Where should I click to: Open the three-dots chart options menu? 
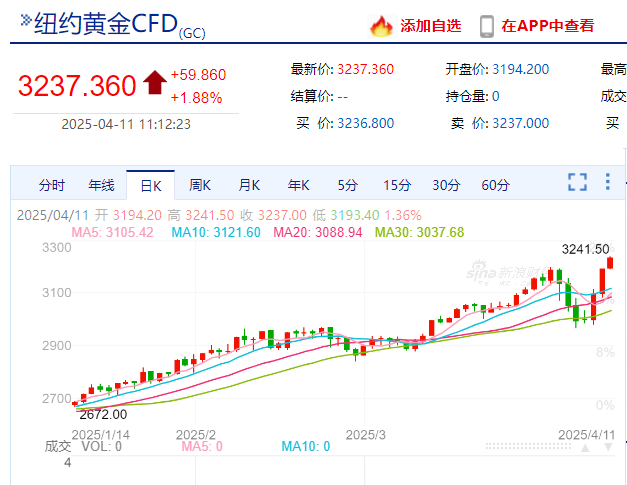608,182
